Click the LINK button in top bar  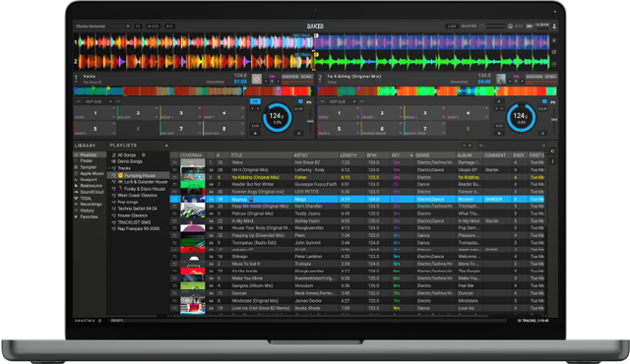click(x=452, y=27)
